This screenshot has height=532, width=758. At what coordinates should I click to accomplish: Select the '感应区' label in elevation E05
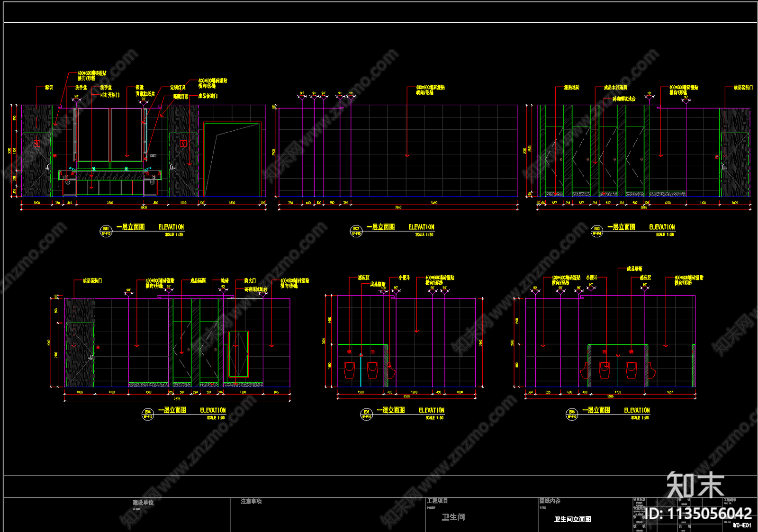point(364,278)
